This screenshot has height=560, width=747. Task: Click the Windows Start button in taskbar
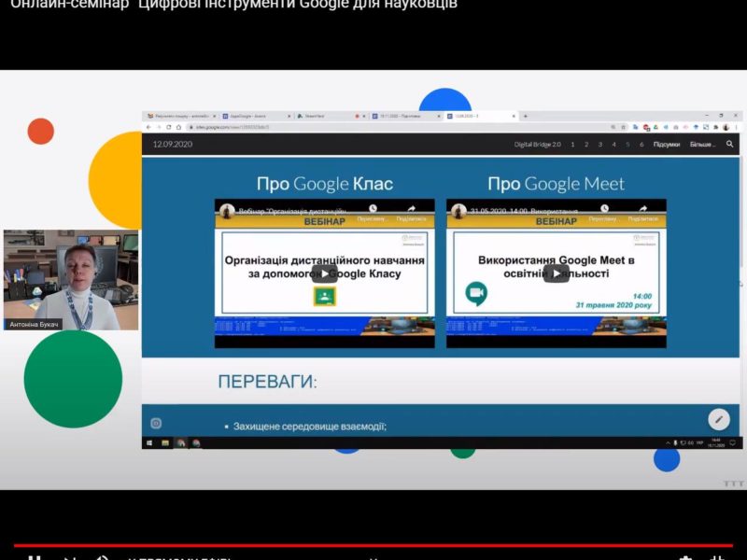tap(149, 442)
